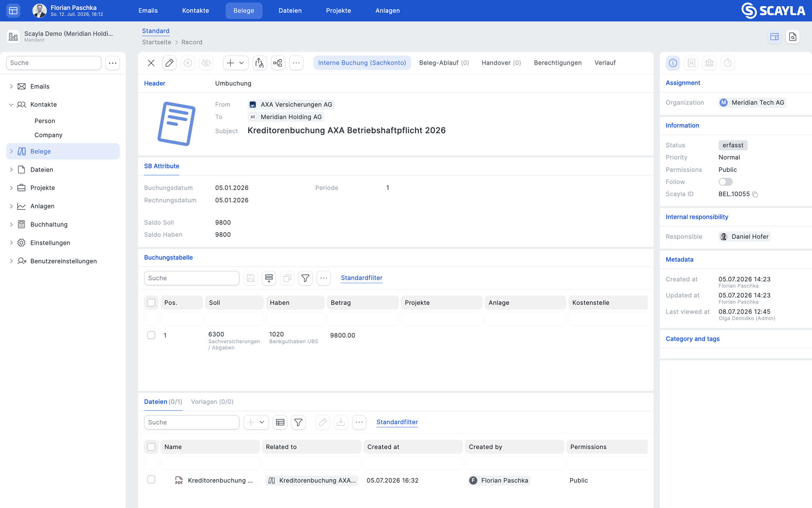The image size is (812, 508).
Task: Expand the Benutzereinstellungen tree node chevron
Action: coord(11,261)
